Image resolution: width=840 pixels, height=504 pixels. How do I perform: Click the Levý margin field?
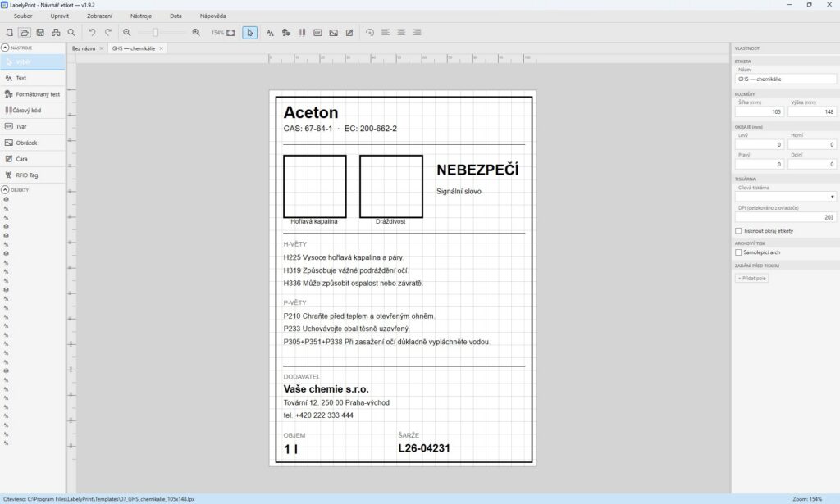[760, 144]
